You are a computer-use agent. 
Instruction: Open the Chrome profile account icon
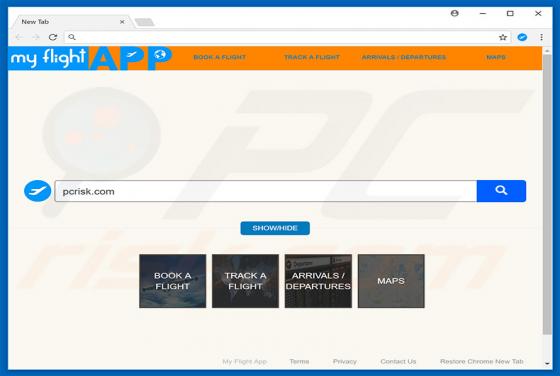pyautogui.click(x=455, y=13)
